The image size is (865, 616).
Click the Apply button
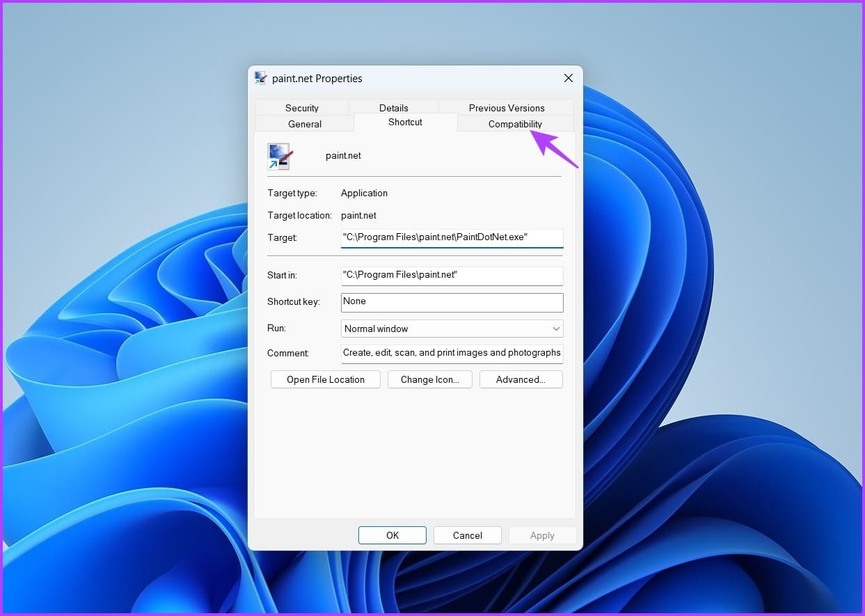coord(542,535)
